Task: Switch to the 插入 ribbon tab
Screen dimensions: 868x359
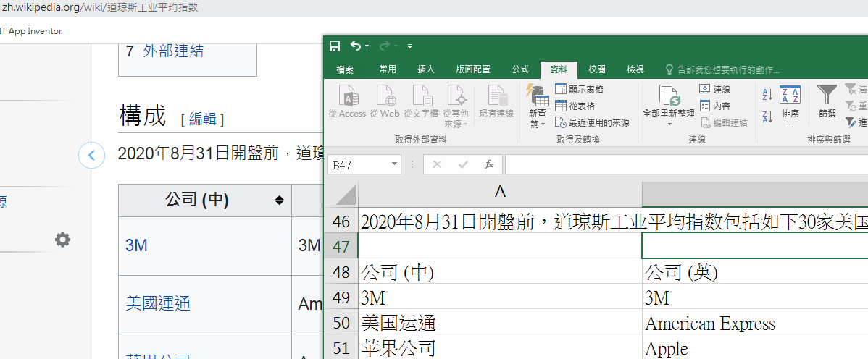Action: tap(426, 69)
